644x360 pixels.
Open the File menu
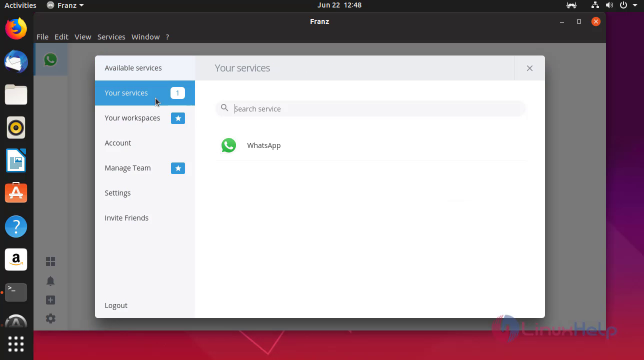pos(42,37)
